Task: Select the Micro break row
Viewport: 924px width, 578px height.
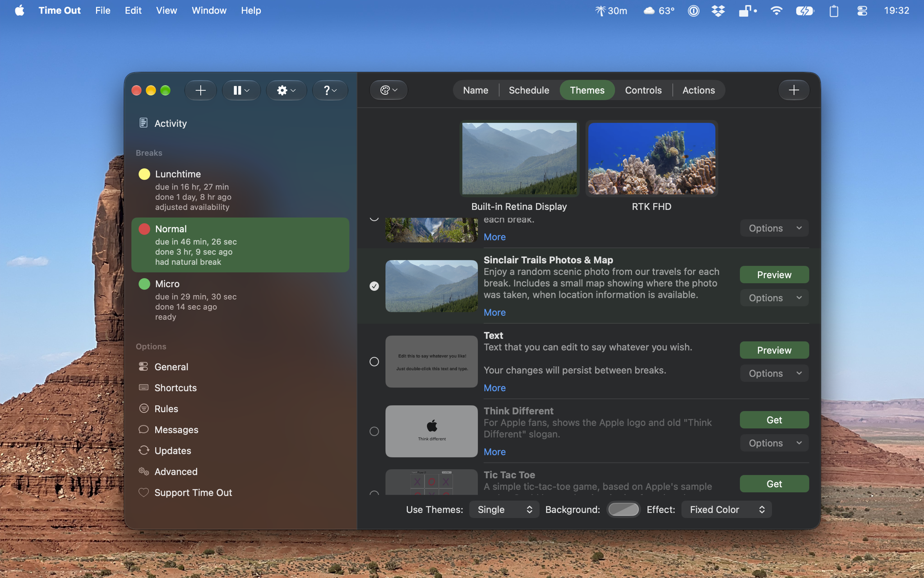Action: [240, 300]
